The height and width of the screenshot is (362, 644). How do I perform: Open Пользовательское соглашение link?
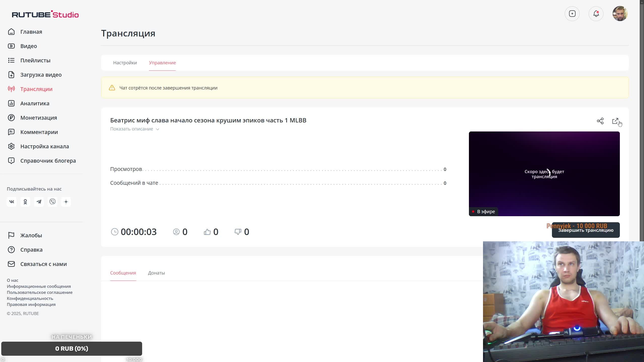click(39, 292)
